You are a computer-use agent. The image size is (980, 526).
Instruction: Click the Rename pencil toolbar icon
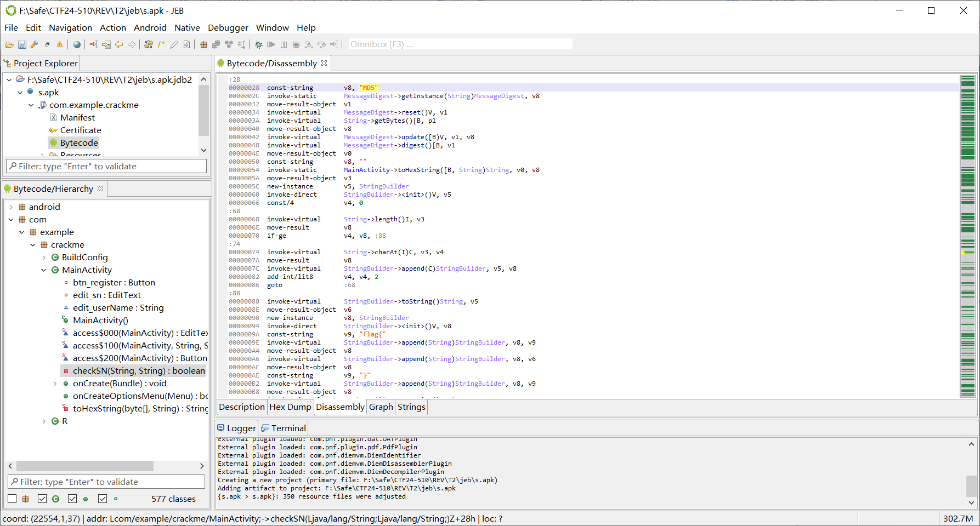(174, 44)
